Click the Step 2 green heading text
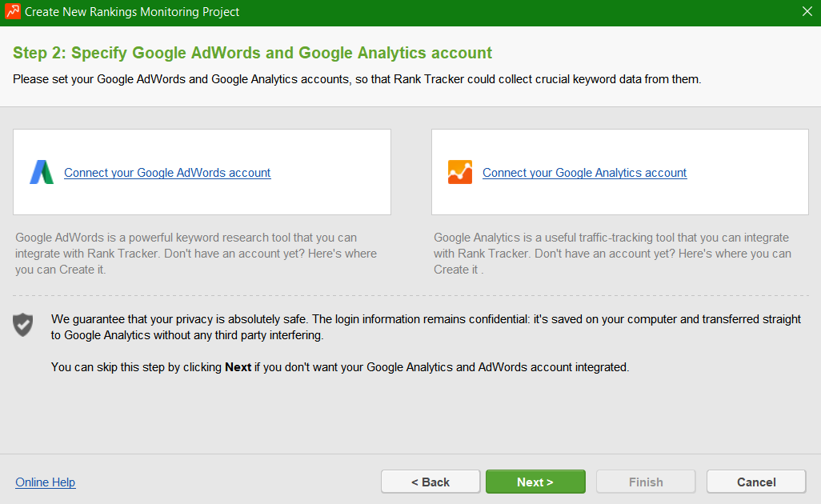 [252, 54]
